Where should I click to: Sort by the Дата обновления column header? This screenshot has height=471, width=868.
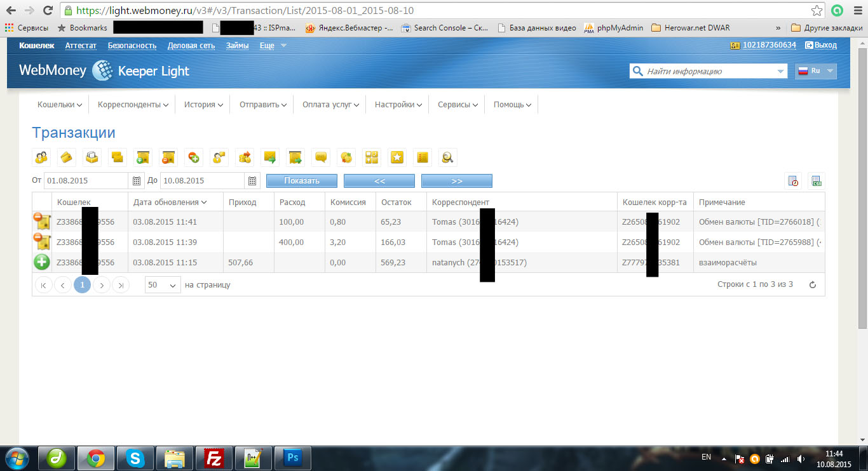click(170, 202)
